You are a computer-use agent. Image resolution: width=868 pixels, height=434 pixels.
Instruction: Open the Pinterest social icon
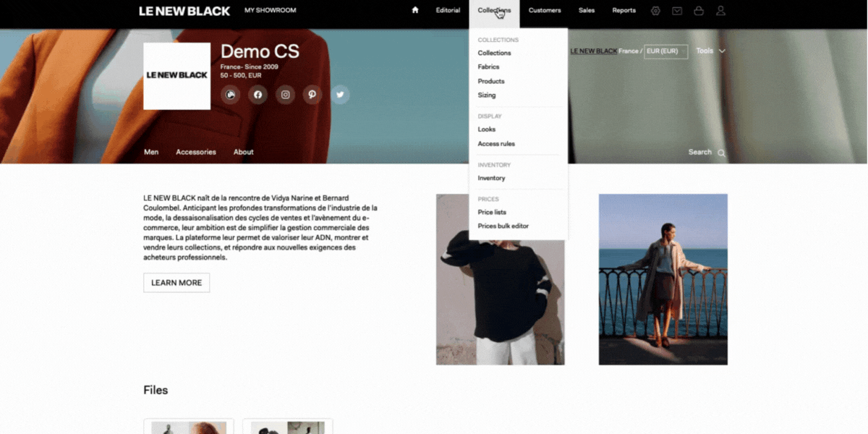[312, 95]
